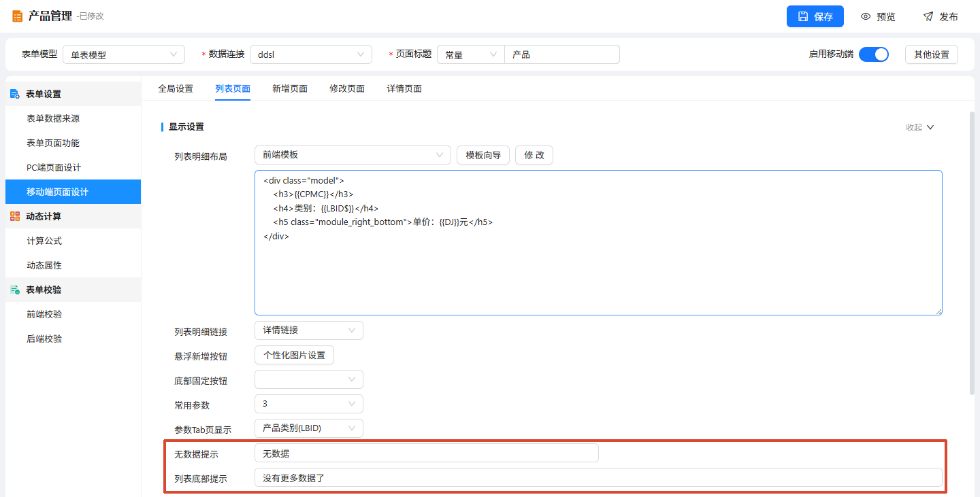Click the vertical scrollbar of the settings panel
This screenshot has height=497, width=980.
click(x=972, y=252)
